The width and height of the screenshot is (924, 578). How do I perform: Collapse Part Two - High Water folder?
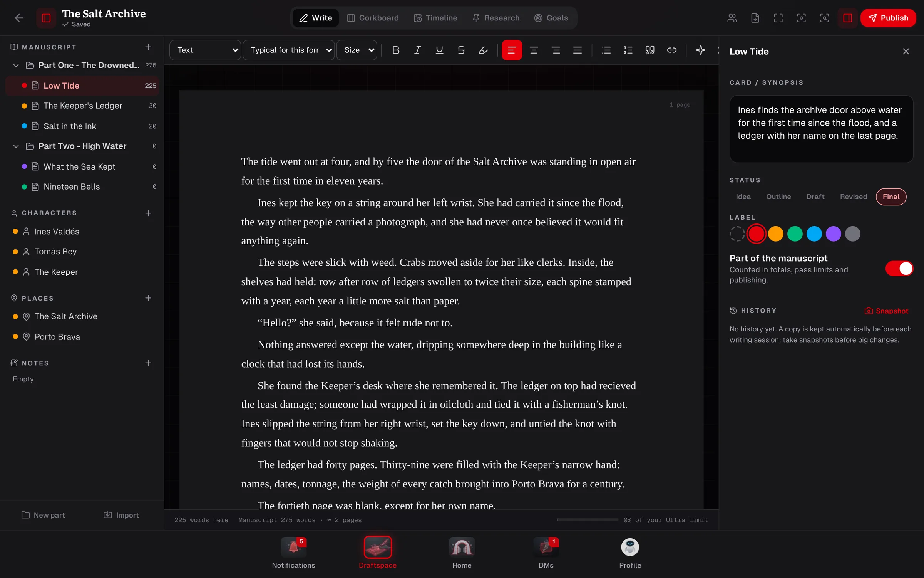click(x=16, y=146)
